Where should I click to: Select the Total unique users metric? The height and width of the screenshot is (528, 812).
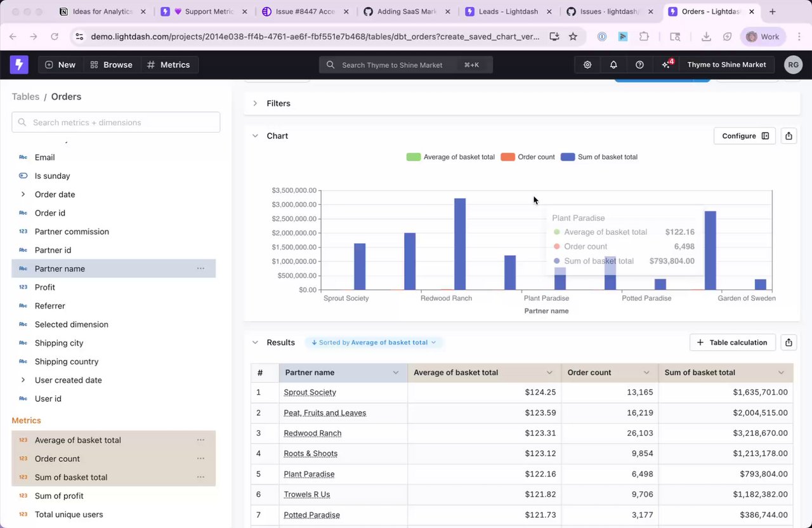(114, 514)
